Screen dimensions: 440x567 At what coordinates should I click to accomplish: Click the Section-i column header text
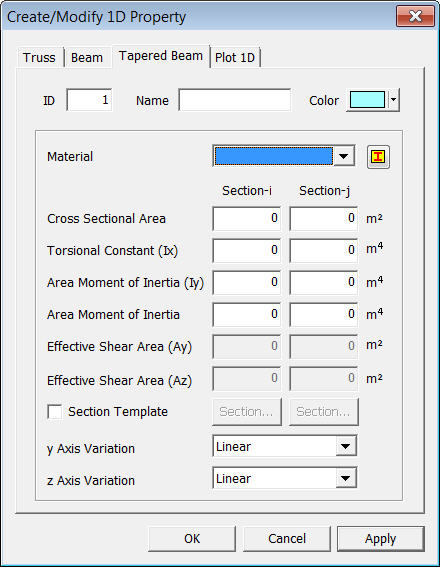point(247,191)
